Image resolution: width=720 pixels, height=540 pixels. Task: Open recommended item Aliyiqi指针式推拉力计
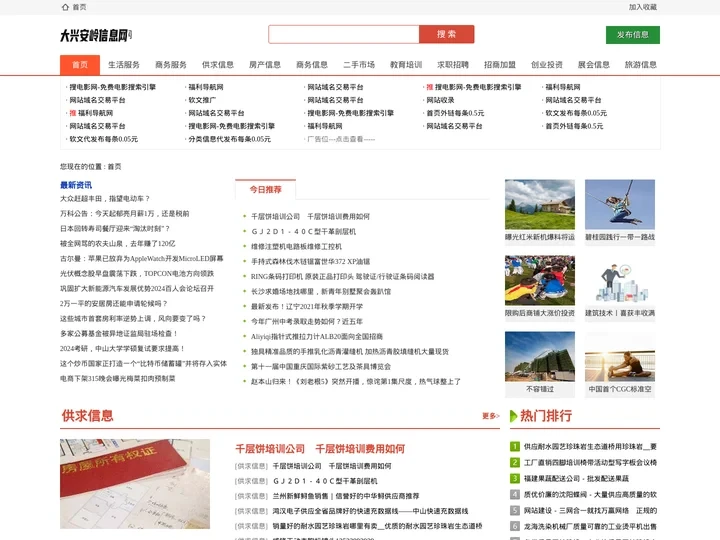click(317, 337)
